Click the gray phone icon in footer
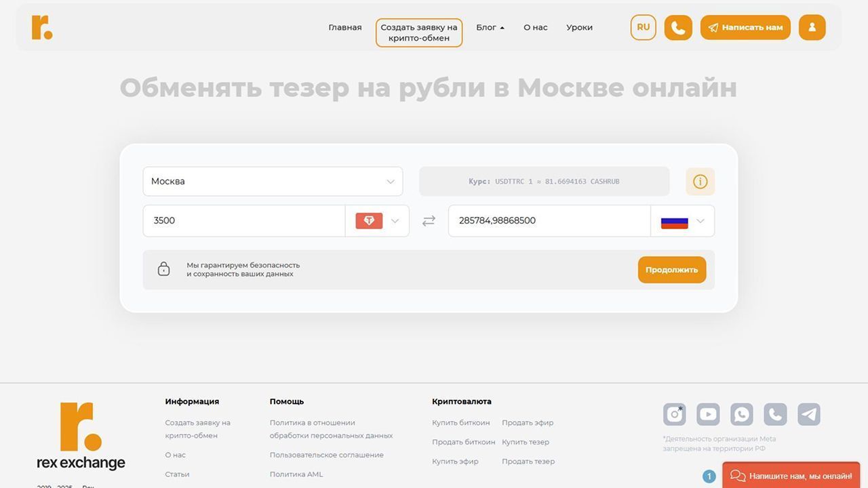 pyautogui.click(x=775, y=414)
